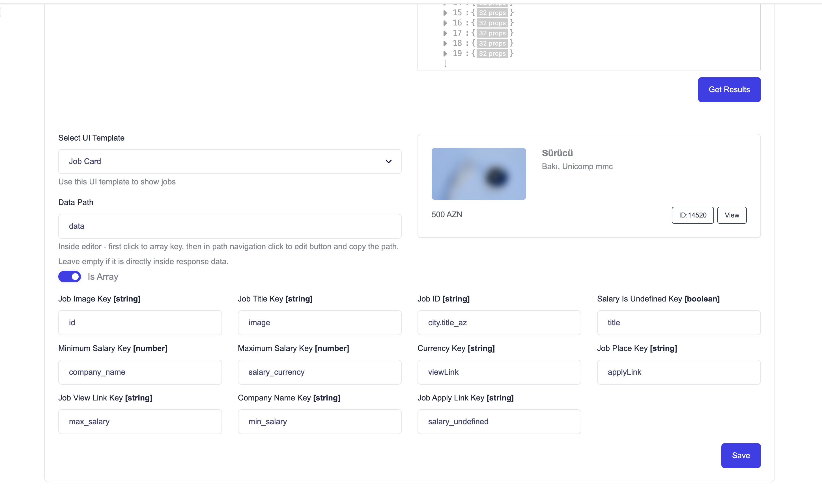Click the 32 props badge on row 18
Viewport: 822px width, 504px height.
[x=492, y=43]
